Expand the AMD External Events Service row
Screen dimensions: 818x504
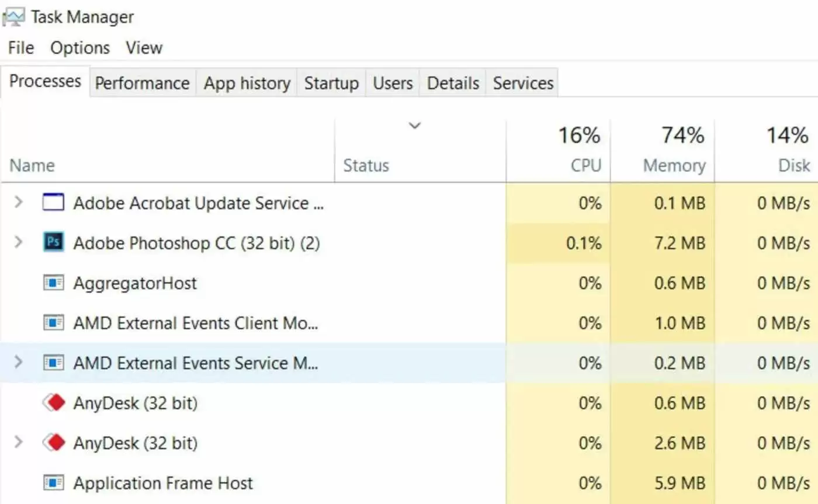19,363
